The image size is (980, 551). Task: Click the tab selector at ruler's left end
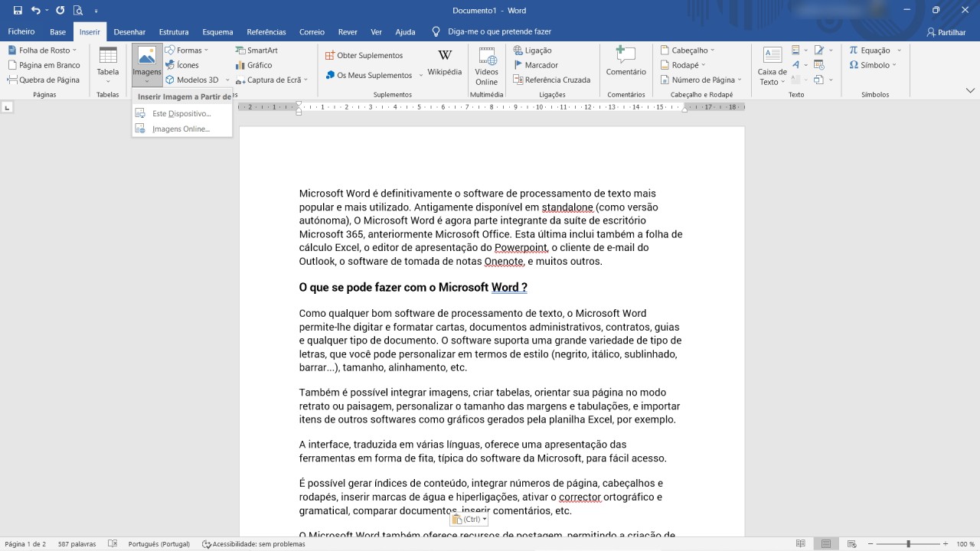point(8,107)
